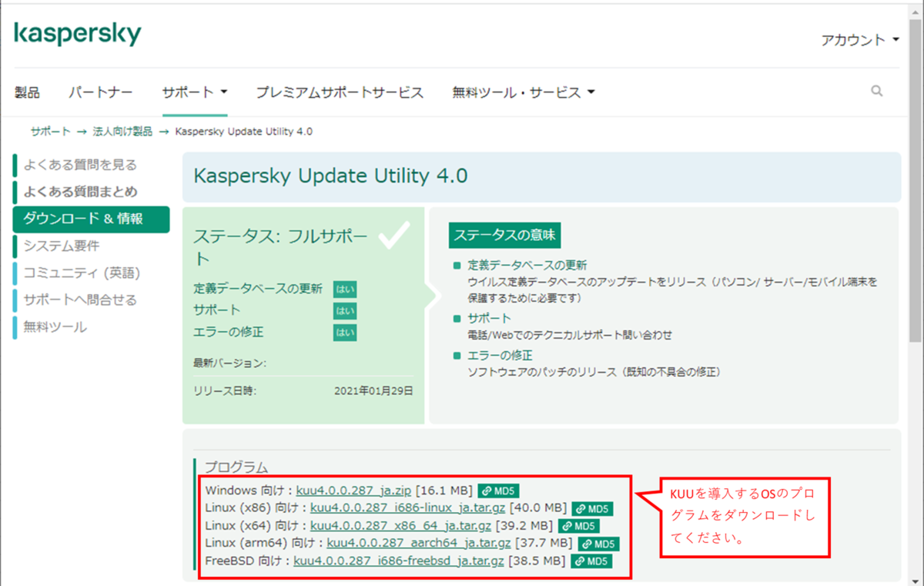
Task: Open the パートナー menu item
Action: tap(101, 92)
